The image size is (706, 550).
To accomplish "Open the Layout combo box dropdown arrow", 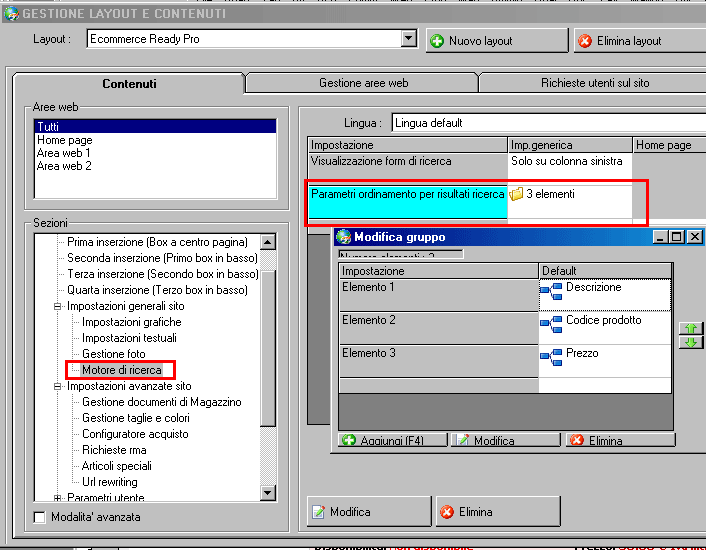I will [x=409, y=39].
